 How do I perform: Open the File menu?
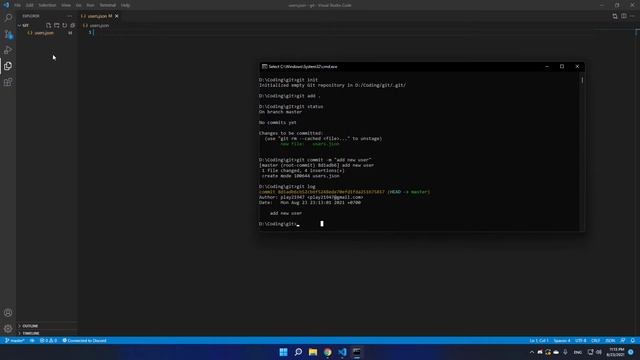coord(18,5)
